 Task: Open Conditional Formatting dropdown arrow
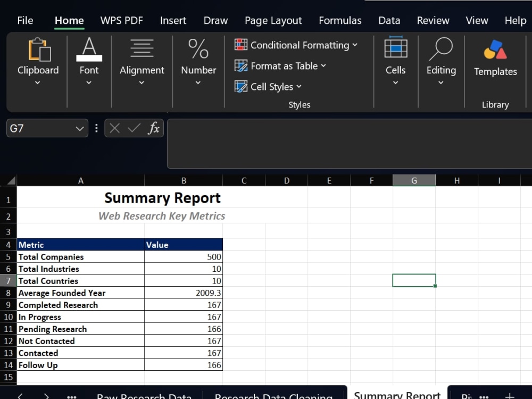click(355, 45)
